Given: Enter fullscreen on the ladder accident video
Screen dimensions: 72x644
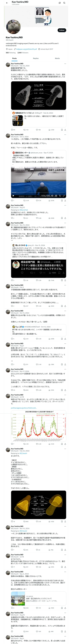Looking at the screenshot, I should pyautogui.click(x=64, y=196).
